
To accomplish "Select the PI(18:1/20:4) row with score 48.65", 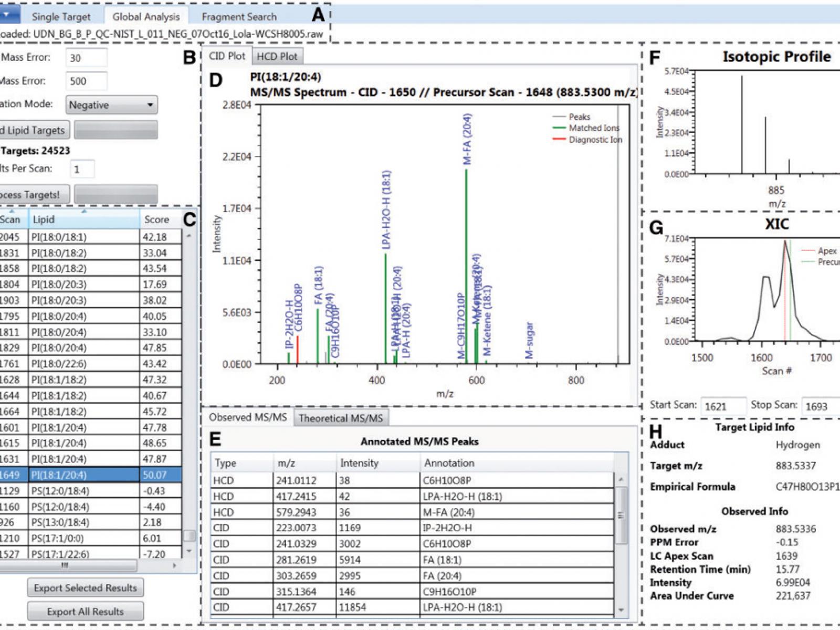I will [90, 443].
